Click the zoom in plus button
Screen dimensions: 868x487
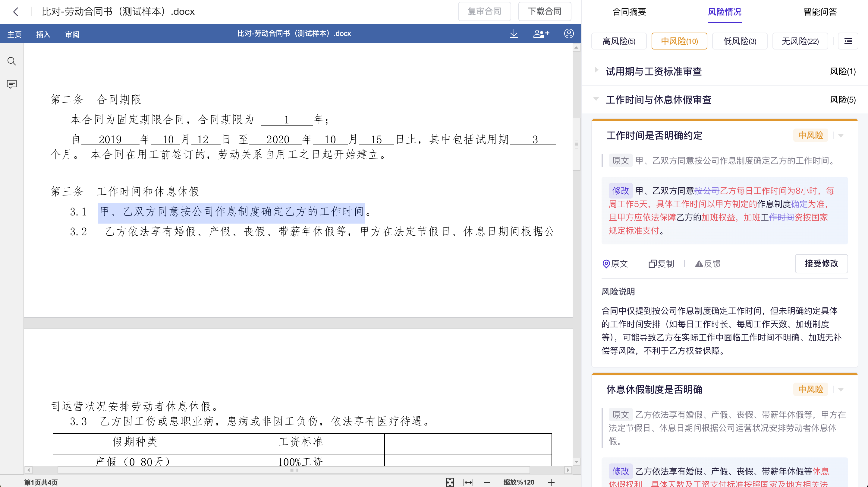click(551, 482)
